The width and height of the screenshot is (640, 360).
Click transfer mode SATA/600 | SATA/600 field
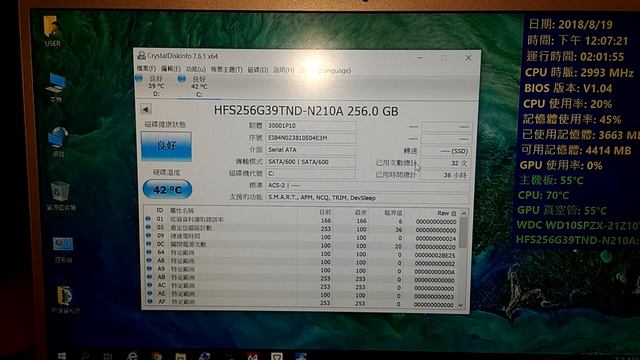click(311, 162)
